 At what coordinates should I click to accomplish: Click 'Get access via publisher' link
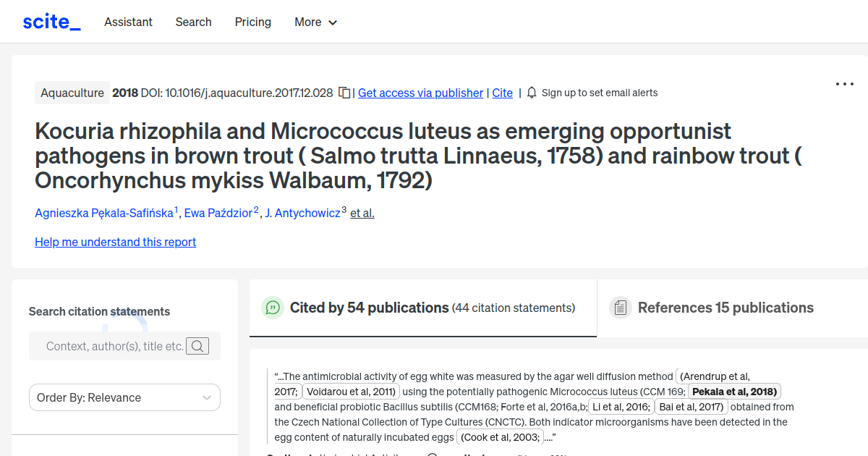pyautogui.click(x=420, y=93)
